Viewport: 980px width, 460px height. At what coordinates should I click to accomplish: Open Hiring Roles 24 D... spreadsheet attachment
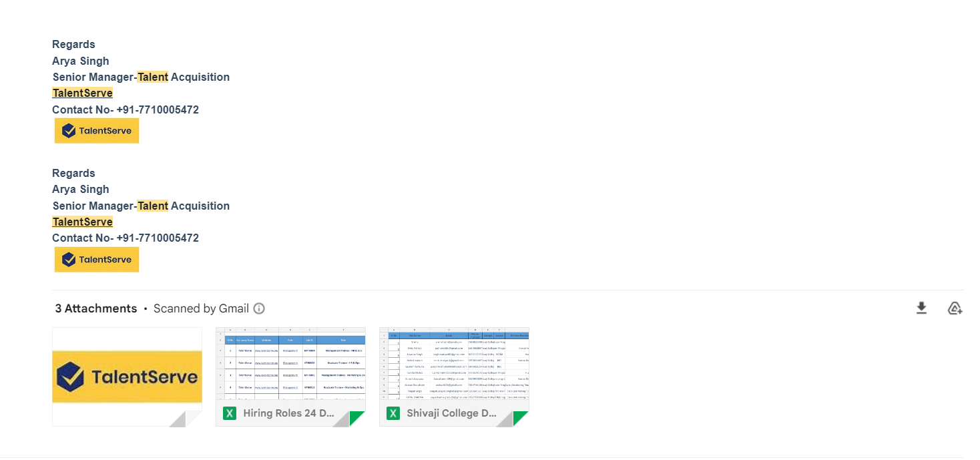pyautogui.click(x=290, y=377)
